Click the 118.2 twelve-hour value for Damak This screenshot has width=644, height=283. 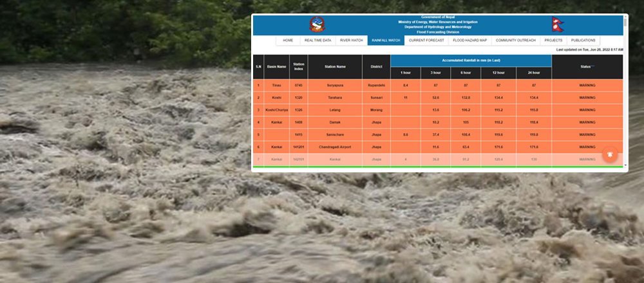(498, 122)
